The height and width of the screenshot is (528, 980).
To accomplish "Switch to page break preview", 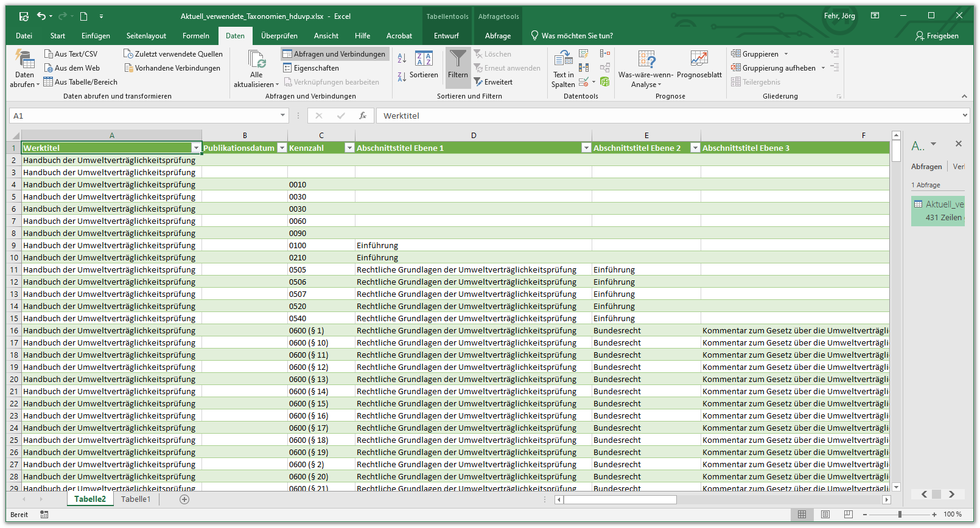I will click(848, 515).
